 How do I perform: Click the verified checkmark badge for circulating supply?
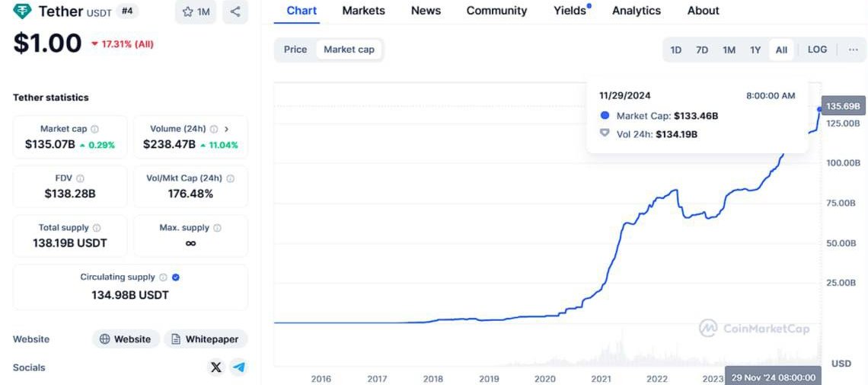[175, 277]
